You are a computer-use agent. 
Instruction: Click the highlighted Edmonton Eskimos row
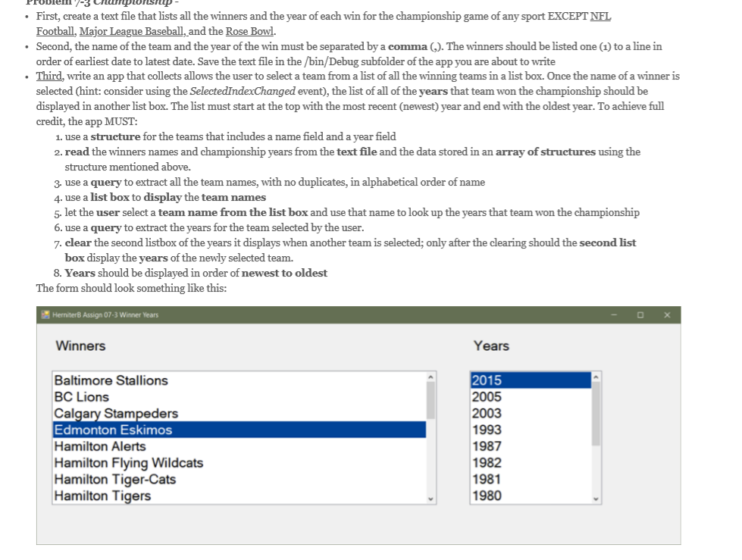(x=240, y=430)
